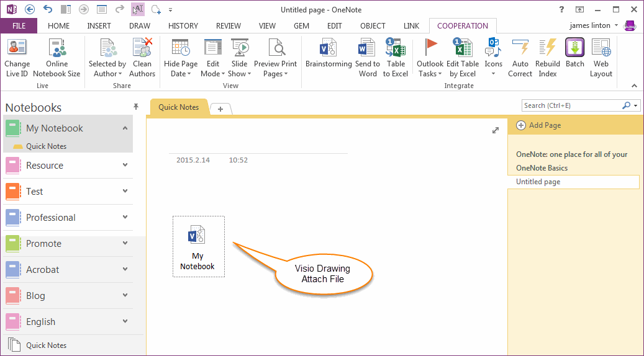Screen dimensions: 644x356
Task: Expand the English notebook chevron
Action: point(125,321)
